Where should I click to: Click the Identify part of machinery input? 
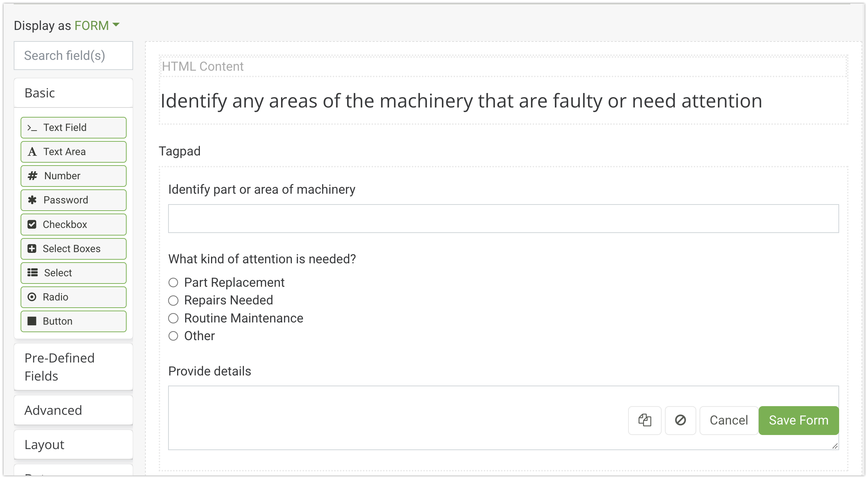(503, 219)
